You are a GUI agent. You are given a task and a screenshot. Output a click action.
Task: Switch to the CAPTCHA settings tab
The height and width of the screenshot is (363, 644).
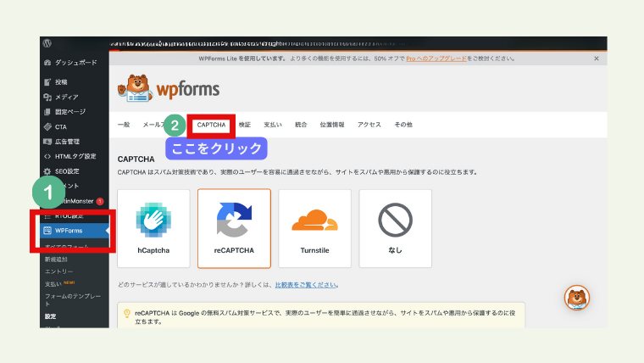(x=211, y=125)
